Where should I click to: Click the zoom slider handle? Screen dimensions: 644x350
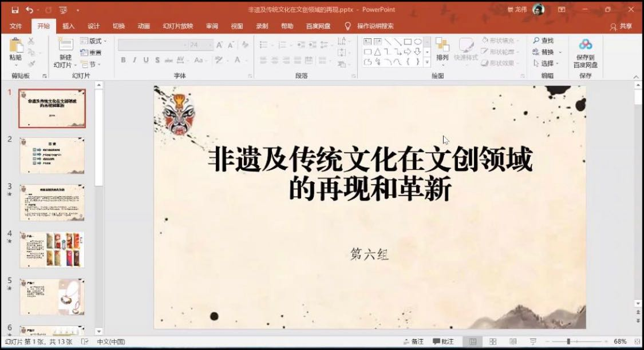pyautogui.click(x=568, y=341)
